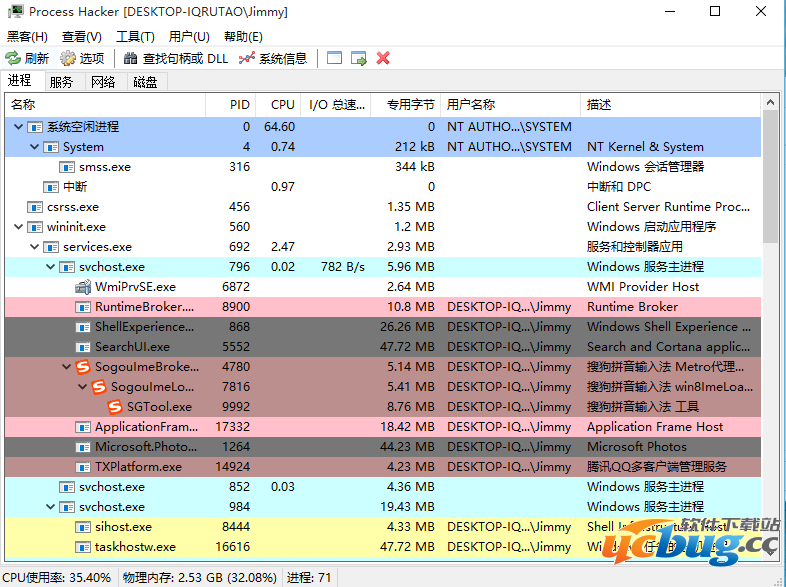Sort by the CPU column header
Screen dimensions: 786x587
(282, 104)
